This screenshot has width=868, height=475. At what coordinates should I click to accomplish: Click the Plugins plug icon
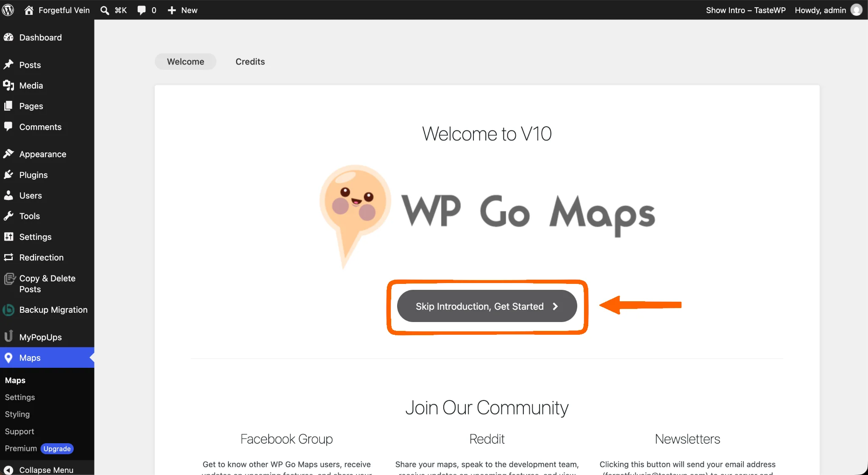pyautogui.click(x=8, y=175)
